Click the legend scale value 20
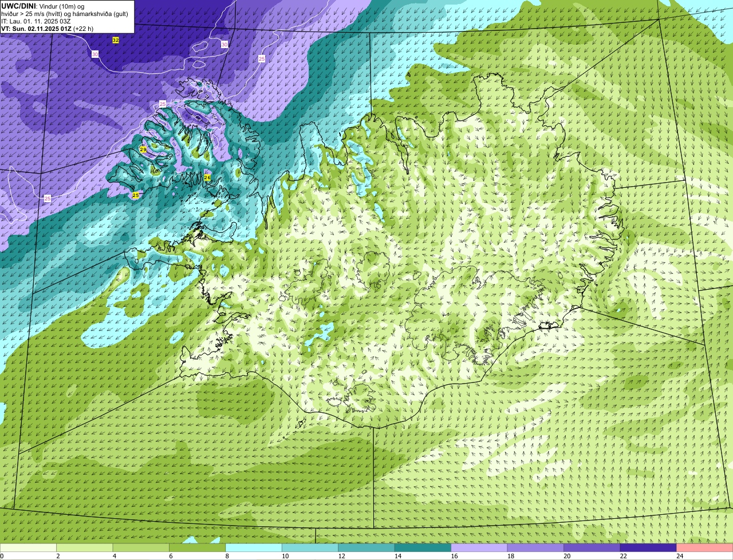733x560 pixels. pyautogui.click(x=567, y=556)
